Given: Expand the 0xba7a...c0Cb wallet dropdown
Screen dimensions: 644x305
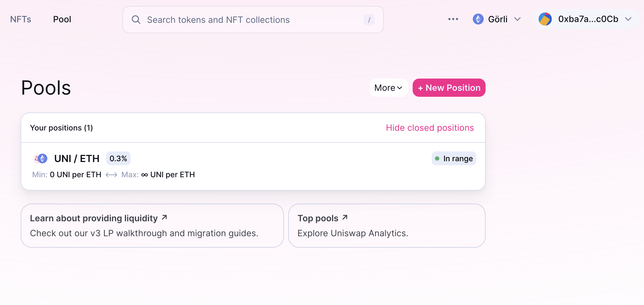Looking at the screenshot, I should pos(628,19).
